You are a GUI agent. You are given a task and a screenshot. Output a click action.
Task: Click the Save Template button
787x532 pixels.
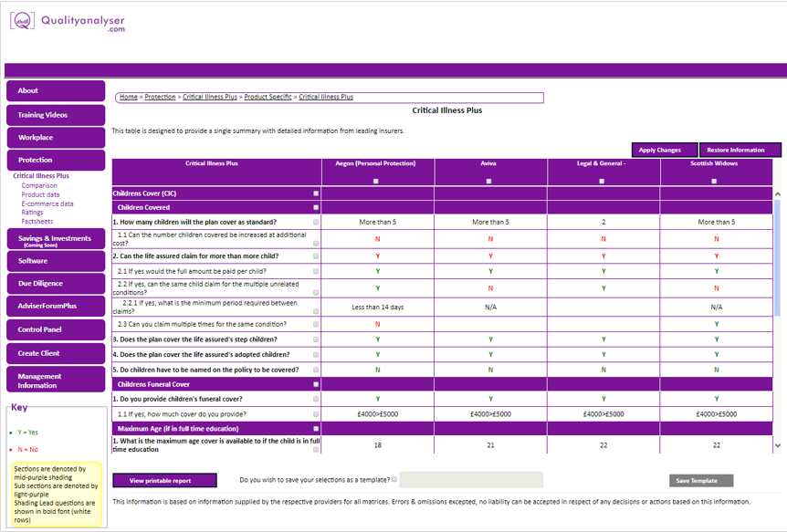coord(701,481)
